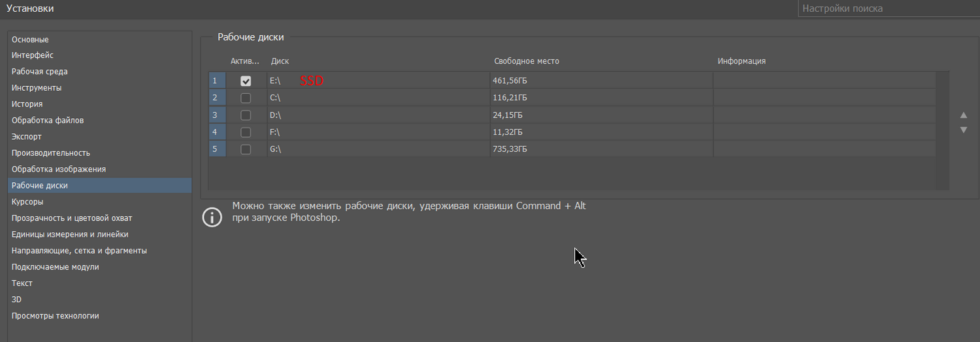Uncheck the active checkbox for E:\ disk

pyautogui.click(x=246, y=81)
